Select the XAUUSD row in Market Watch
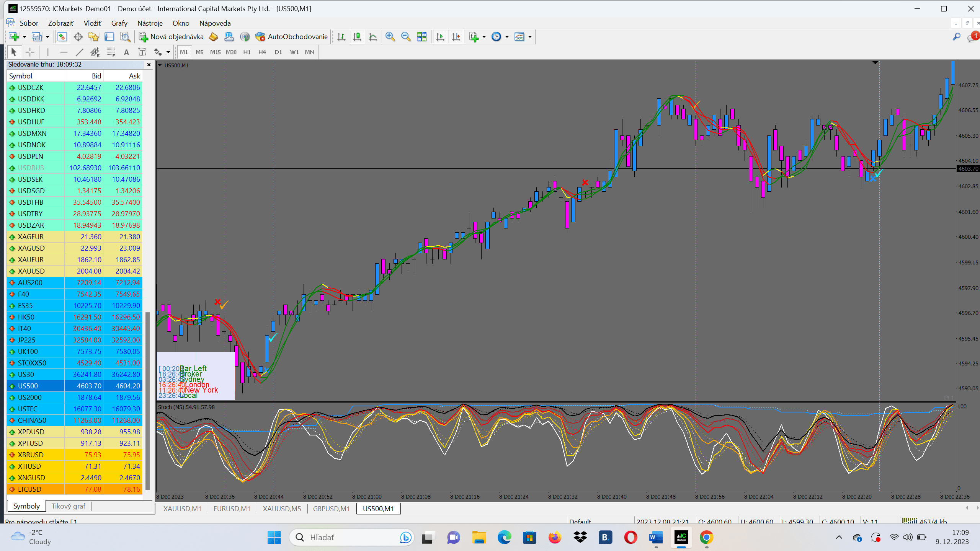The height and width of the screenshot is (551, 980). coord(75,271)
